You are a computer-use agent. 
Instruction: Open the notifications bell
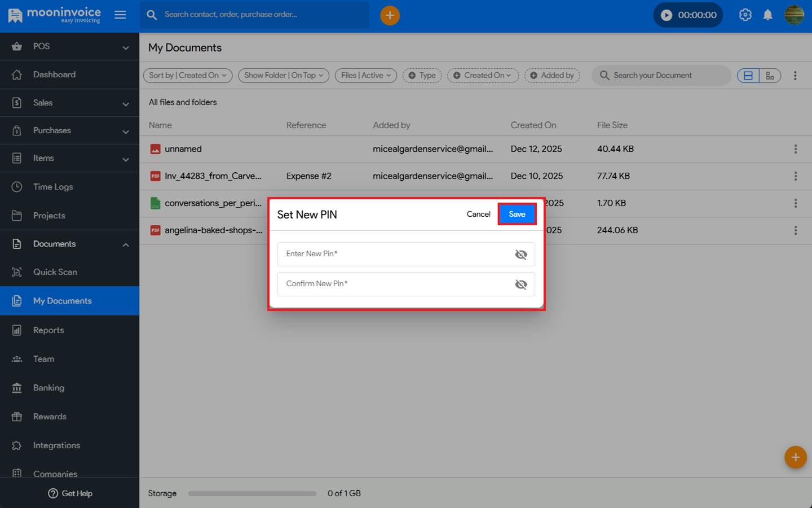[767, 15]
